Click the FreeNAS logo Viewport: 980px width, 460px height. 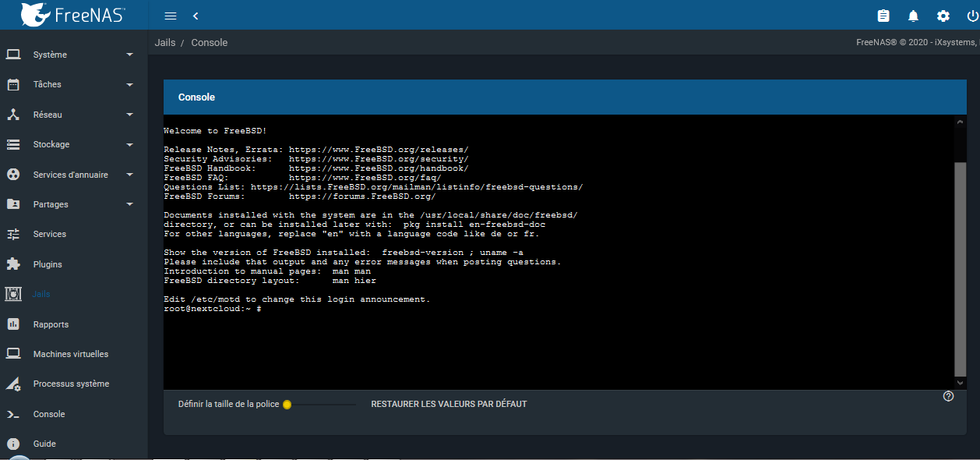(x=73, y=14)
